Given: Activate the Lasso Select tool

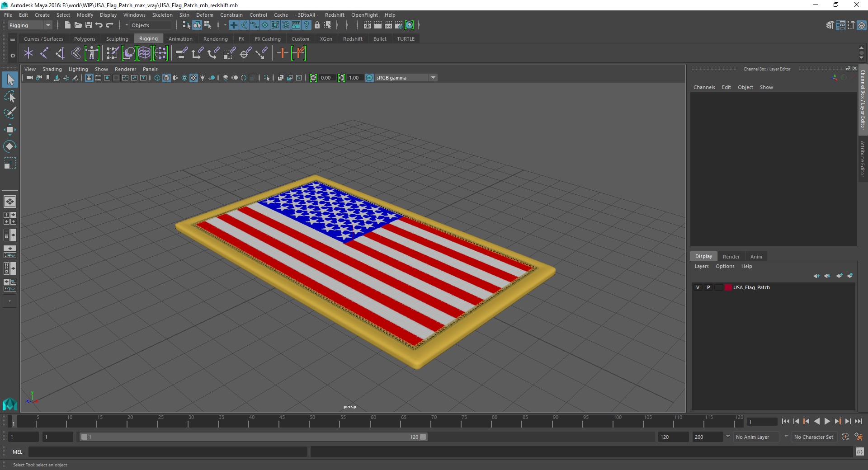Looking at the screenshot, I should [10, 97].
